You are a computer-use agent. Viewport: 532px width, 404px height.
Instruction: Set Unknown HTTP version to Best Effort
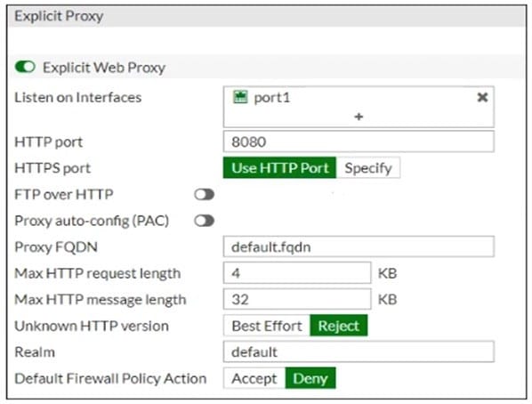pyautogui.click(x=267, y=326)
